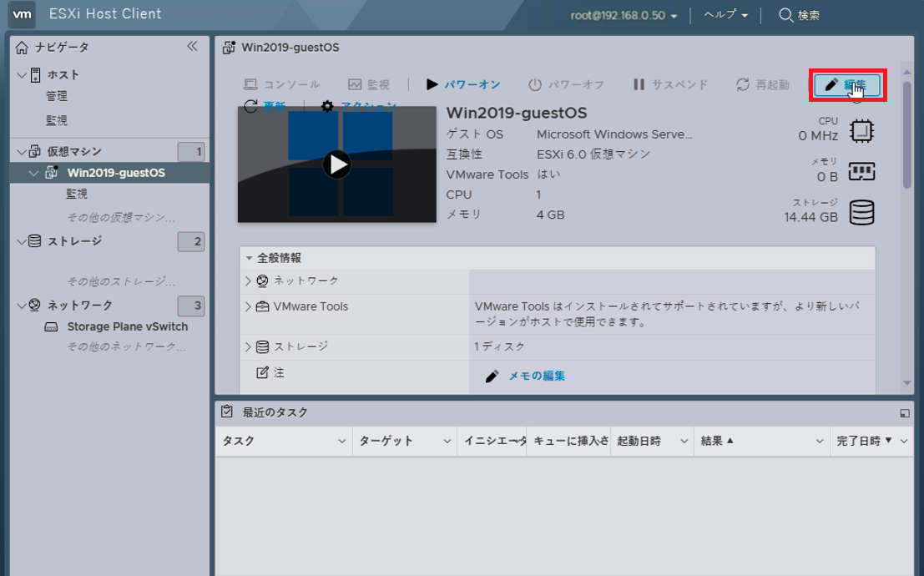Open the アクション gear menu
The image size is (924, 576).
pos(359,106)
